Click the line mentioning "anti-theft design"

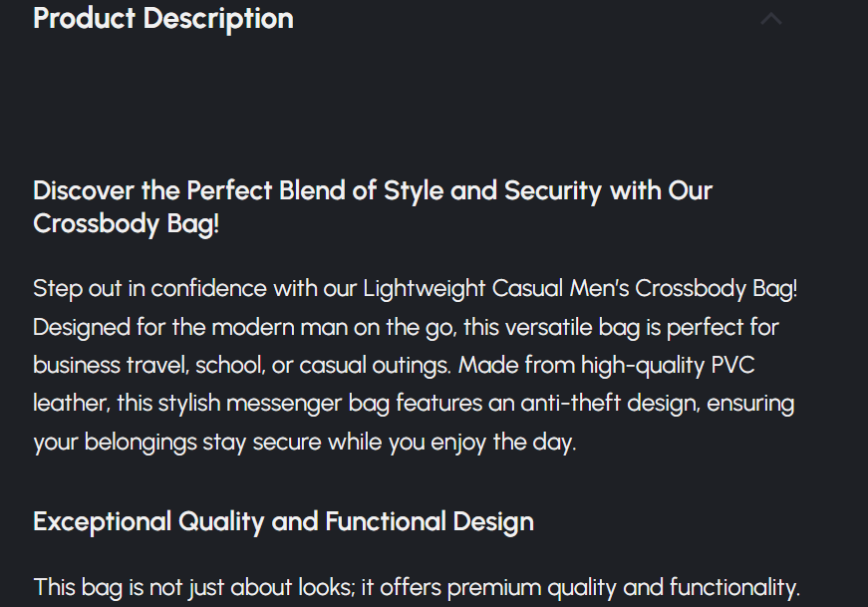coord(414,404)
